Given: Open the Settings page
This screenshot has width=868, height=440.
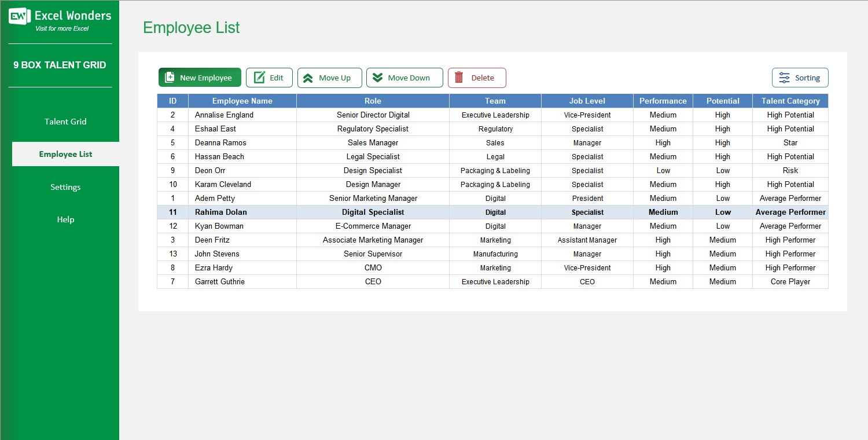Looking at the screenshot, I should pos(65,186).
